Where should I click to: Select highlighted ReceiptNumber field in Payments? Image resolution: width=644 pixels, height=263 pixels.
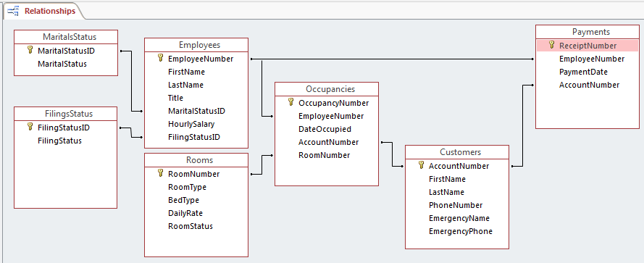[x=587, y=46]
